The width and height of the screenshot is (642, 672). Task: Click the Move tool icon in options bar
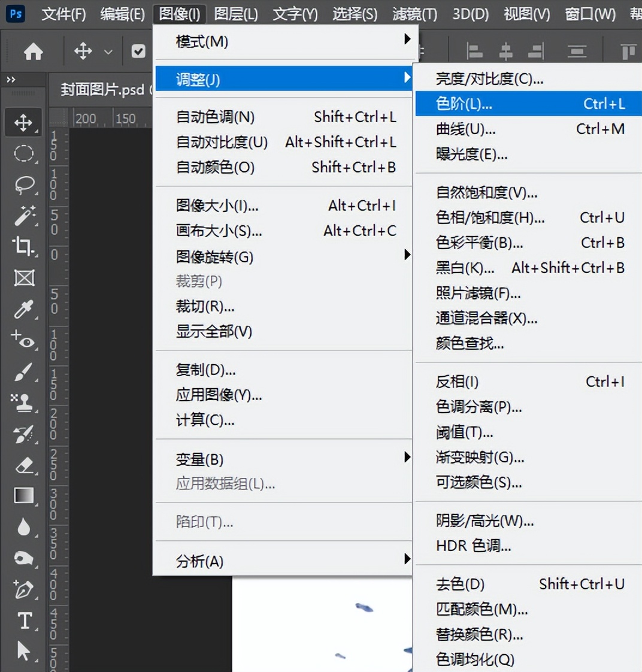pyautogui.click(x=83, y=52)
